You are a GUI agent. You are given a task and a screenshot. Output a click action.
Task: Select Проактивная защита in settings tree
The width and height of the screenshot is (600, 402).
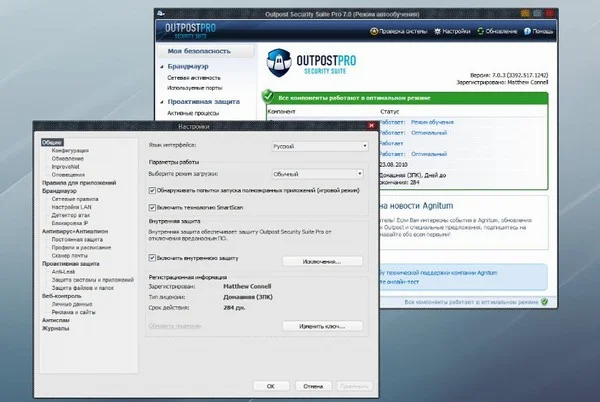pyautogui.click(x=70, y=264)
